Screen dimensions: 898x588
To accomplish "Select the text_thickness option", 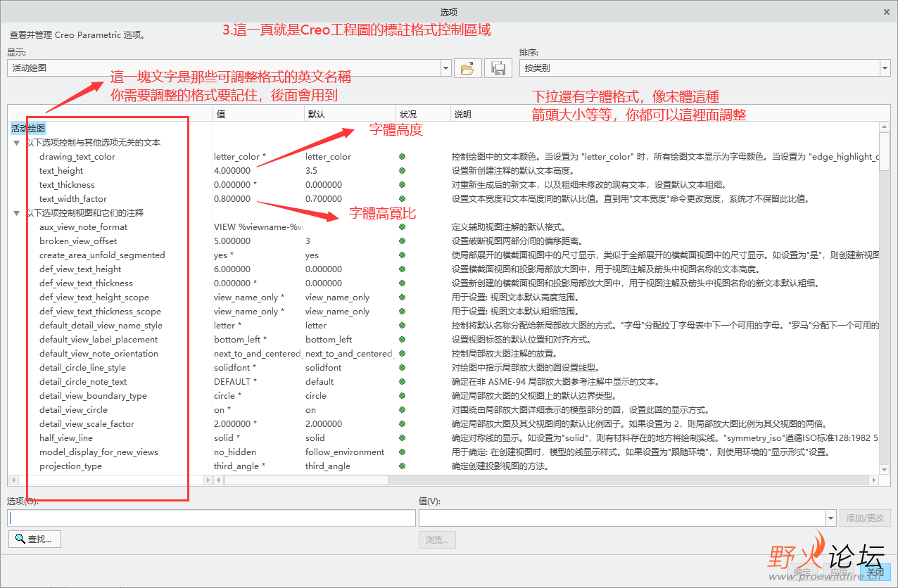I will click(67, 185).
